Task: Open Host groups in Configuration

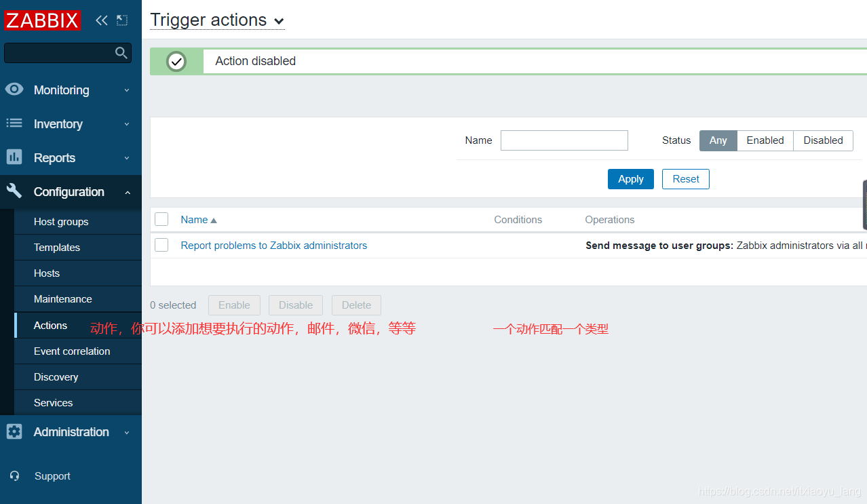Action: point(77,222)
